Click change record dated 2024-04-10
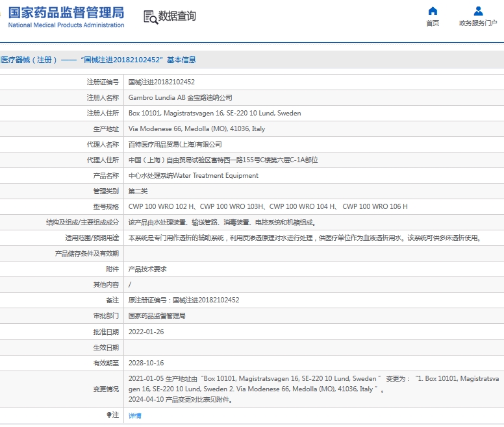The image size is (504, 427). point(181,399)
